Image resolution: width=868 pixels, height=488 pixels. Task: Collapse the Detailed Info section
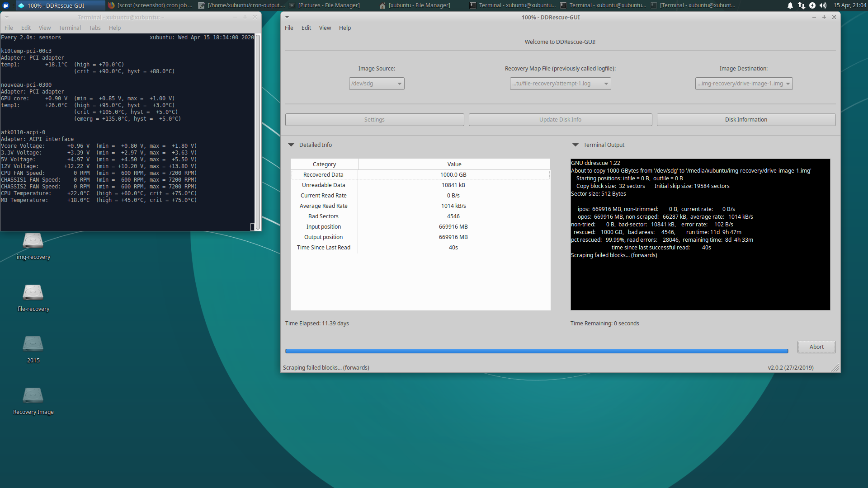click(291, 145)
